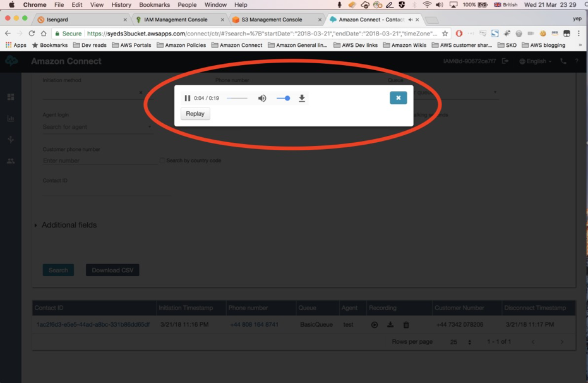Image resolution: width=588 pixels, height=383 pixels.
Task: Open contact ID 1ac2f6d3 link
Action: [93, 324]
